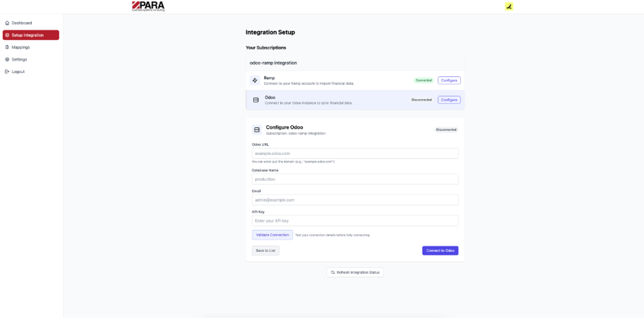This screenshot has width=644, height=318.
Task: Click Disconnected badge in Odoo subscription row
Action: pyautogui.click(x=421, y=100)
